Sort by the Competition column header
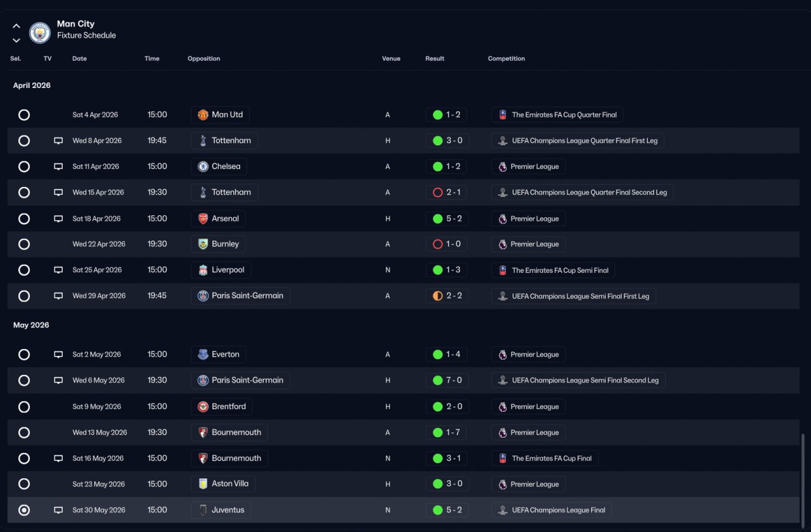This screenshot has height=532, width=811. (506, 58)
